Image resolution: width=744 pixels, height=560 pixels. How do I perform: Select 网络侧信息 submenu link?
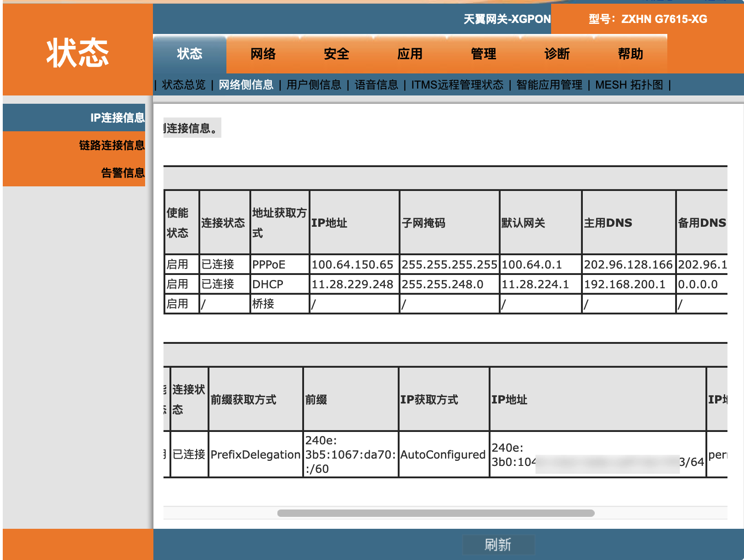[246, 85]
